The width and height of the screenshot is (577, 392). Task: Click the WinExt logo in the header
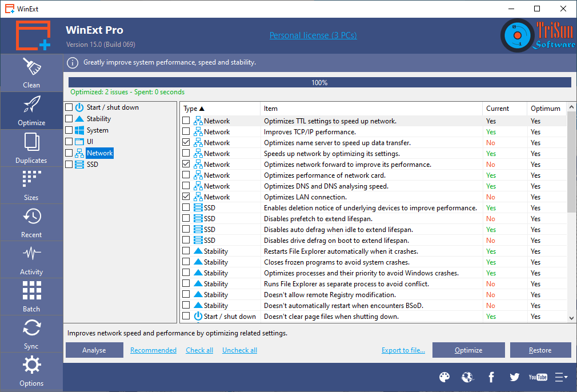[33, 35]
